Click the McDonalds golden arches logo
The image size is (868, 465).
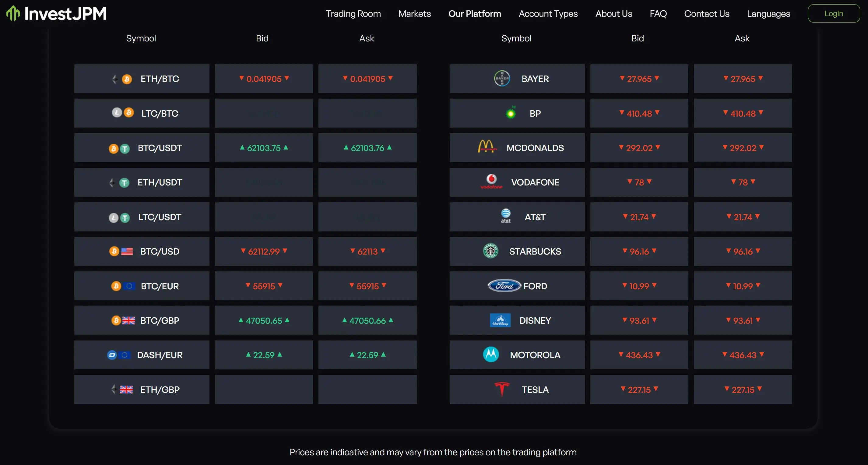(487, 146)
